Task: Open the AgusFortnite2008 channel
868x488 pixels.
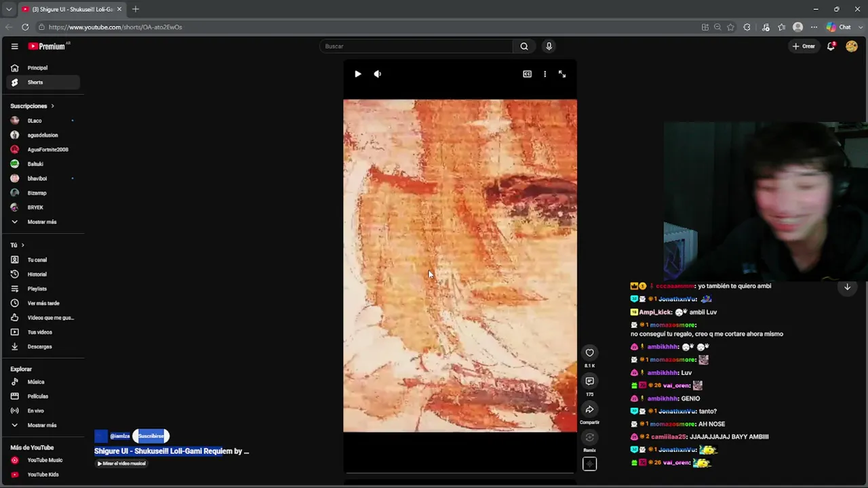Action: coord(43,150)
